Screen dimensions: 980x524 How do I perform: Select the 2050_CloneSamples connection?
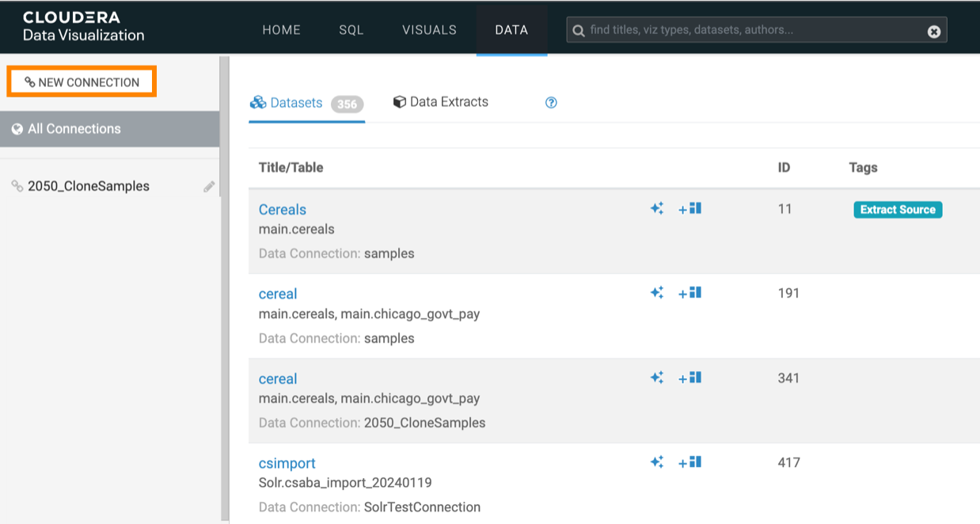pyautogui.click(x=88, y=187)
